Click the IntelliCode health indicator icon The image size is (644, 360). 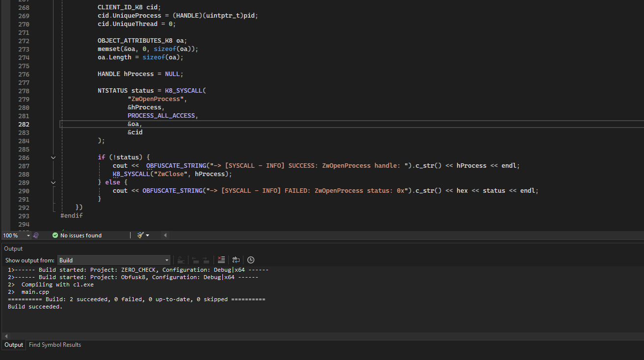click(36, 235)
